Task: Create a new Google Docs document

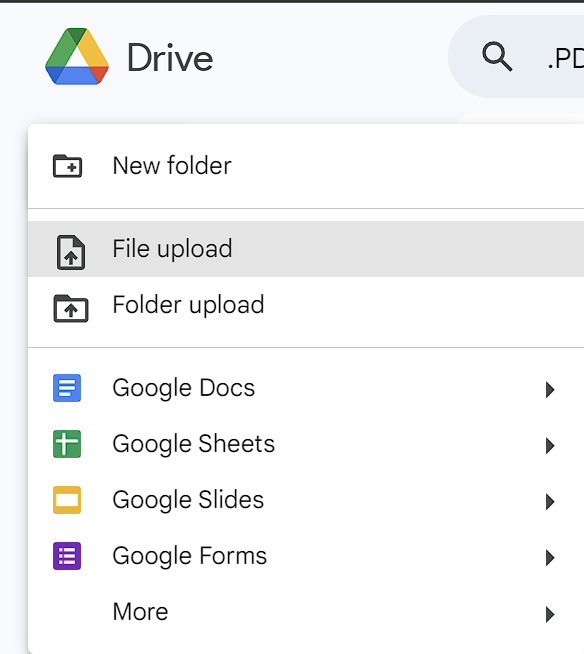Action: 306,388
